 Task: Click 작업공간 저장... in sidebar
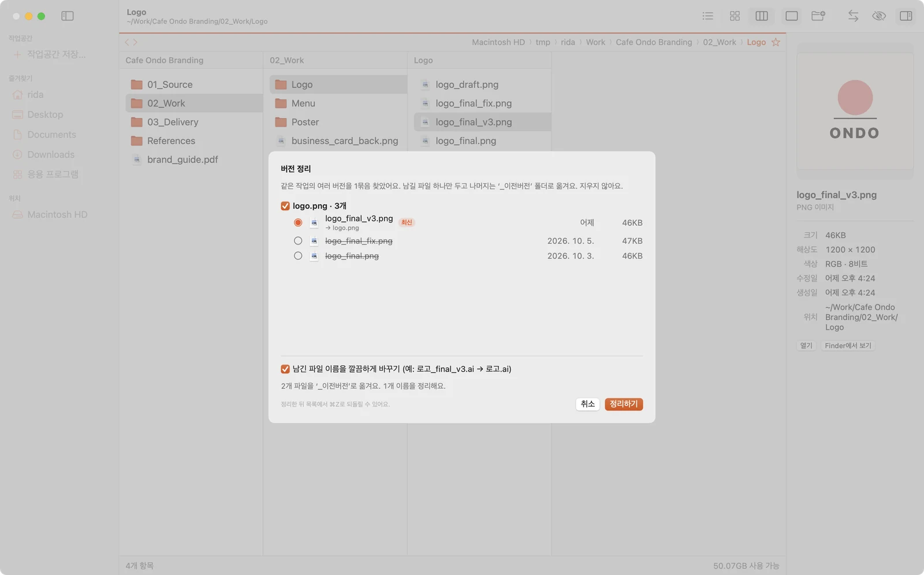57,54
